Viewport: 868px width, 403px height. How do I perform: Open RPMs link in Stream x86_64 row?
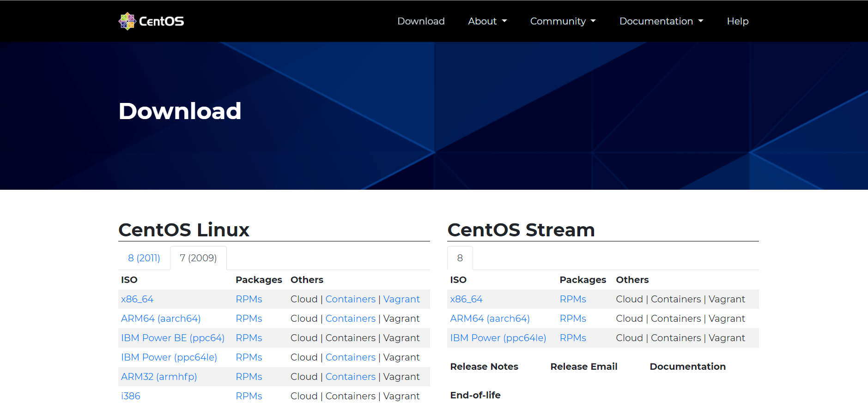coord(573,299)
